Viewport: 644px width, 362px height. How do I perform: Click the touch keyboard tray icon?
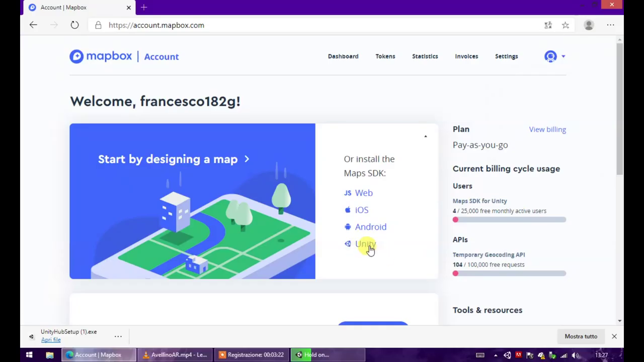coord(480,355)
